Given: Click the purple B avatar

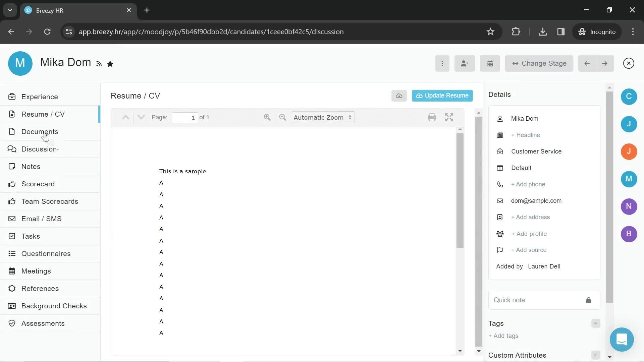Looking at the screenshot, I should click(x=629, y=234).
